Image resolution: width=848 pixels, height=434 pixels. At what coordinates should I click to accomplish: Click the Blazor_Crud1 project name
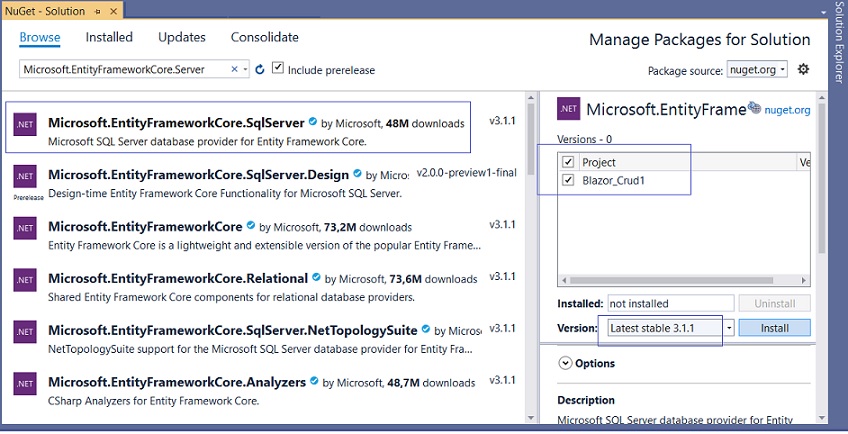point(613,180)
